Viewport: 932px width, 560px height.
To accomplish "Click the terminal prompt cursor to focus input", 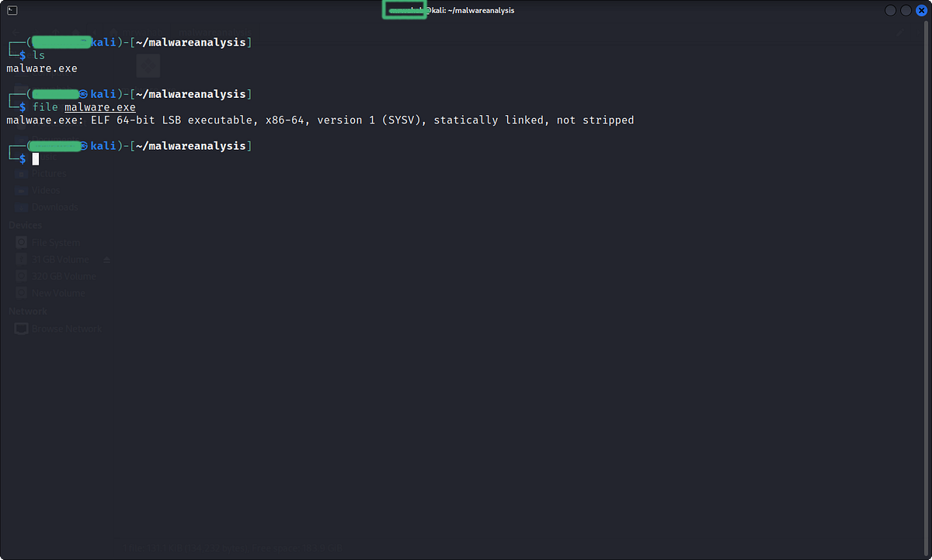I will (35, 158).
